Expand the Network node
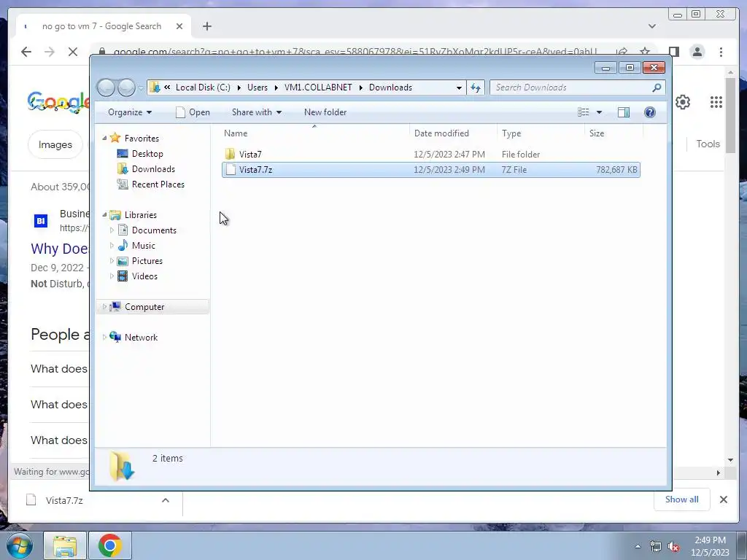 pyautogui.click(x=104, y=338)
